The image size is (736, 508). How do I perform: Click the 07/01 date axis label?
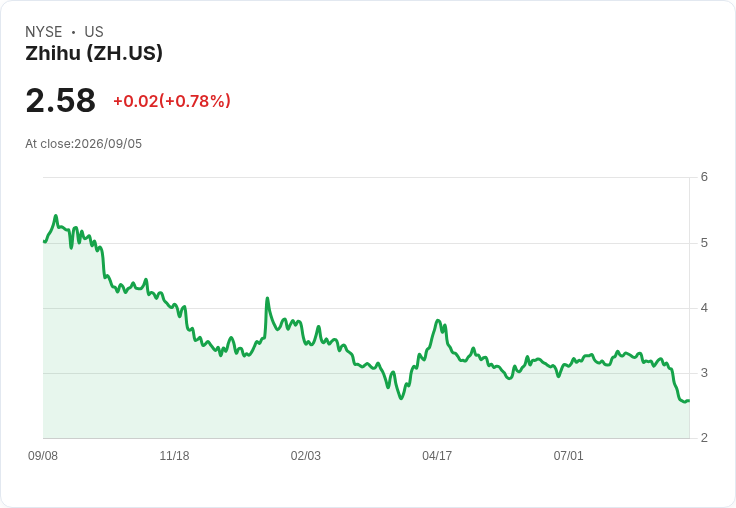coord(568,456)
